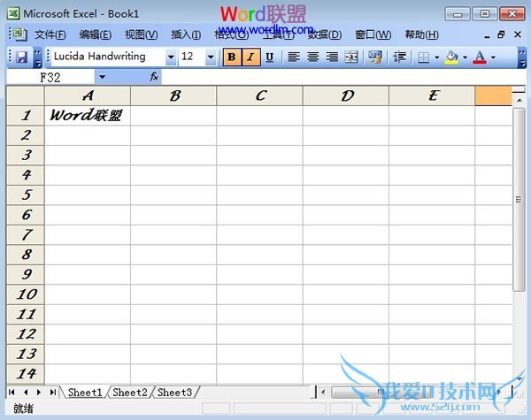Apply left text alignment
The image size is (531, 420).
tap(294, 57)
